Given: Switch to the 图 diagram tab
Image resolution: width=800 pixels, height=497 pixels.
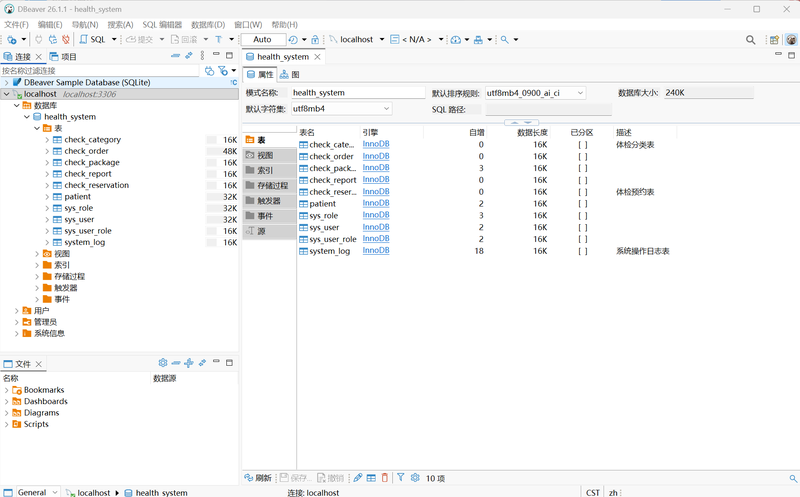Looking at the screenshot, I should [x=290, y=74].
